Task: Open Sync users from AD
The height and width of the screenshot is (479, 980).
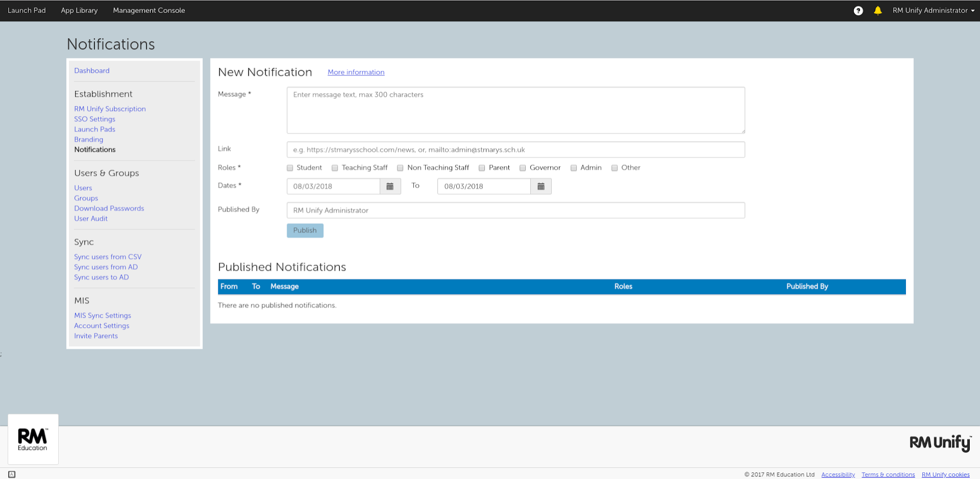Action: pos(106,267)
